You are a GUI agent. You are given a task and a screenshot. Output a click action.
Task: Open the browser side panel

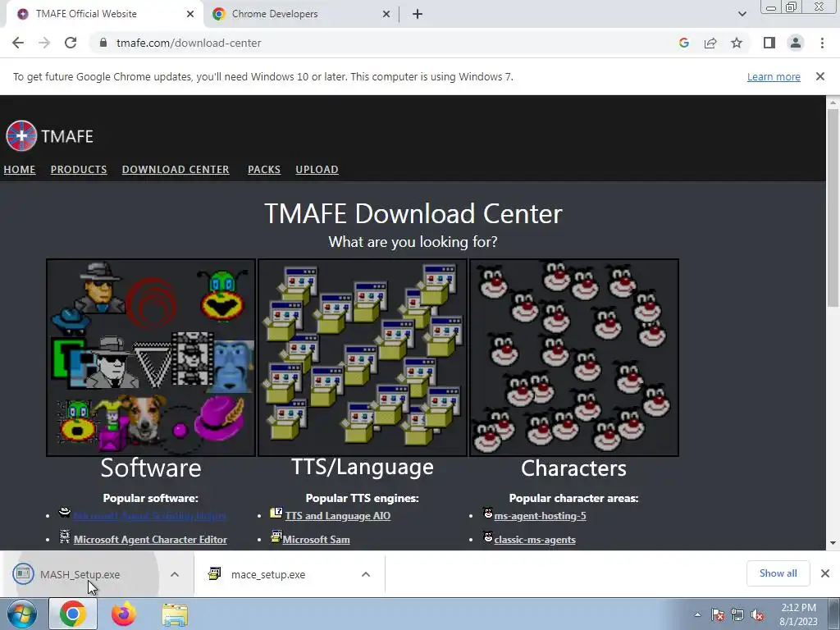click(769, 43)
